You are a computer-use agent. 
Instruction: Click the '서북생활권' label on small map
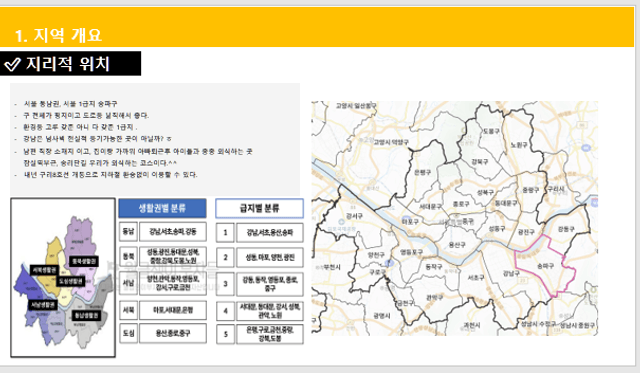44,270
